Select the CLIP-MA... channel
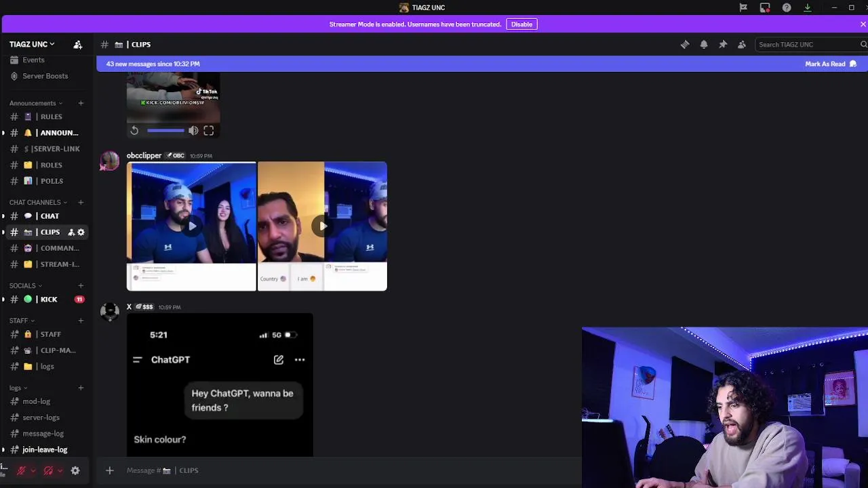 click(46, 350)
